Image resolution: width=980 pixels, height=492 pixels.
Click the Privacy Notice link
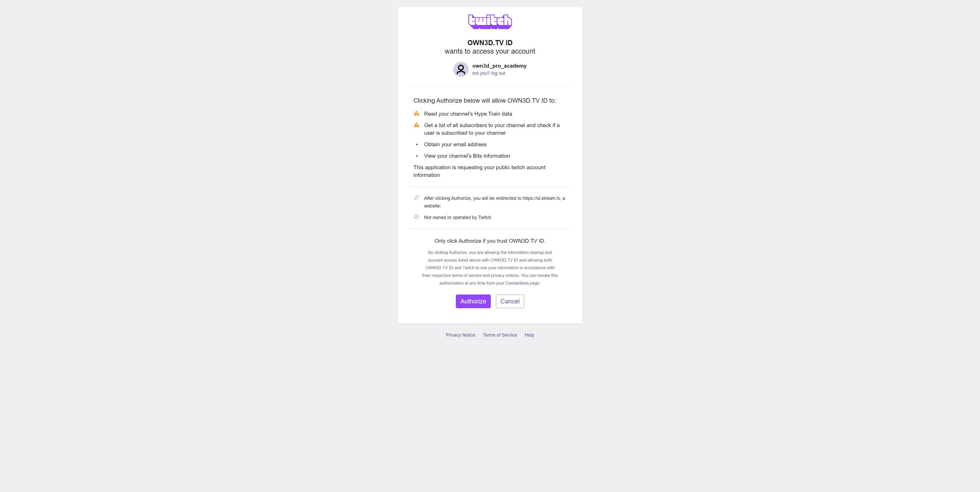point(460,335)
